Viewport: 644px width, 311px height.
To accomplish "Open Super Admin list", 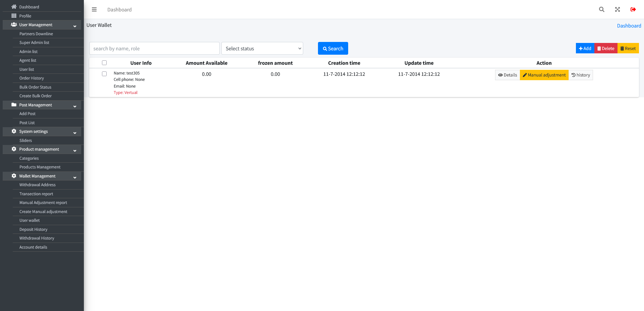I will click(x=34, y=42).
